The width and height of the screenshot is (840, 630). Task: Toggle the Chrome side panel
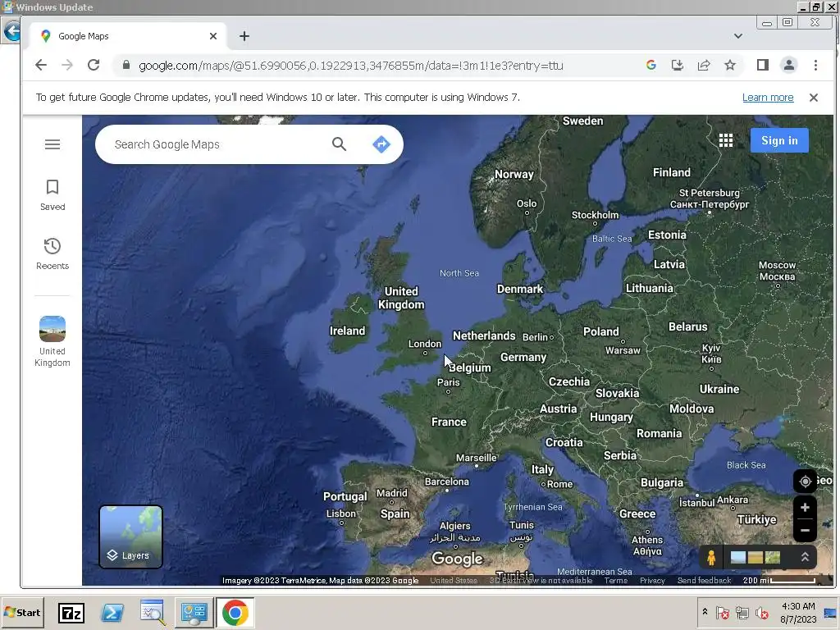click(x=763, y=66)
